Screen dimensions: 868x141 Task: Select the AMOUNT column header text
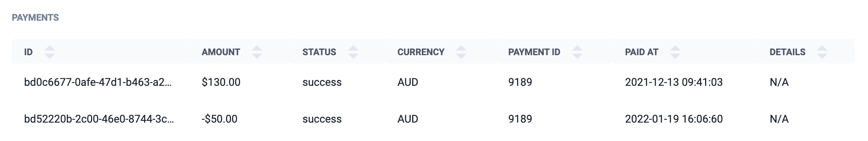point(221,52)
